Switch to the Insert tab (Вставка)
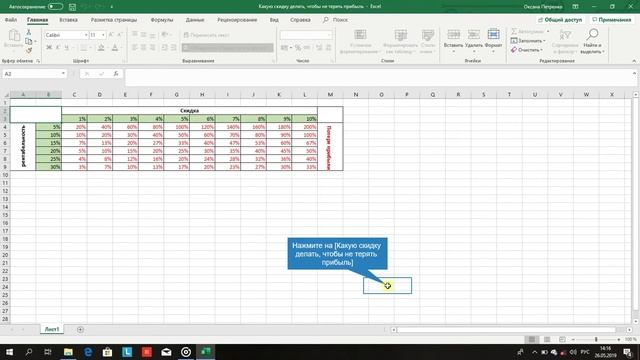This screenshot has height=360, width=640. (68, 20)
